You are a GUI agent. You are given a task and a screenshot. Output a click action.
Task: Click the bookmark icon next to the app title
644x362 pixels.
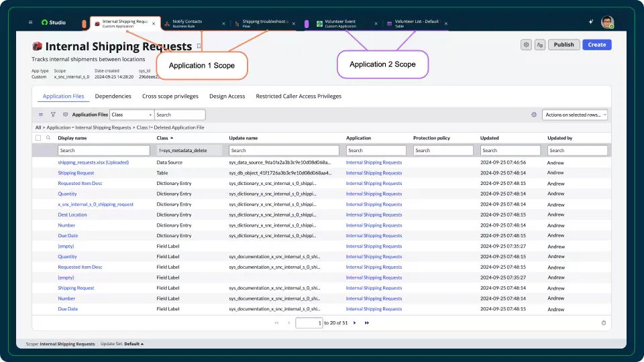199,46
